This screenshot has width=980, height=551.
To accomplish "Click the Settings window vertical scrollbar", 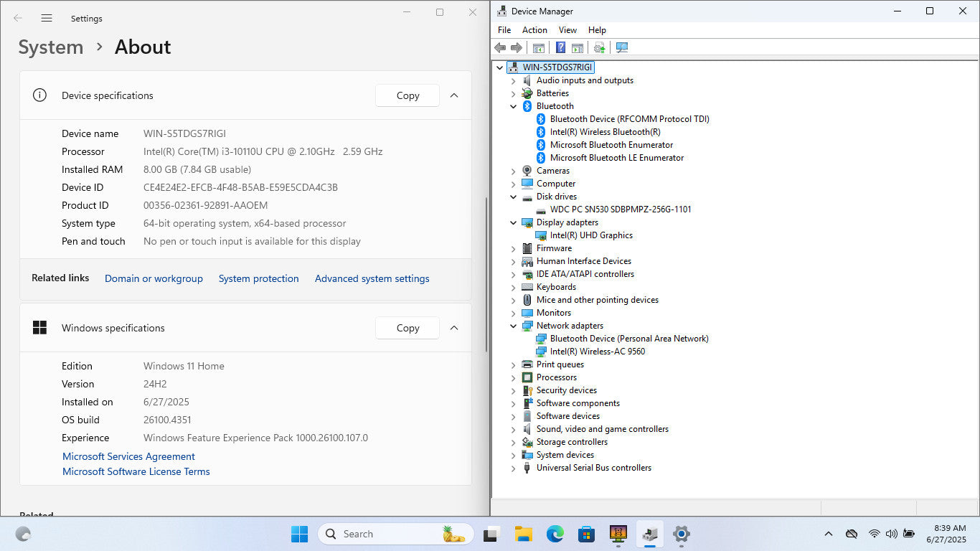I will 487,274.
